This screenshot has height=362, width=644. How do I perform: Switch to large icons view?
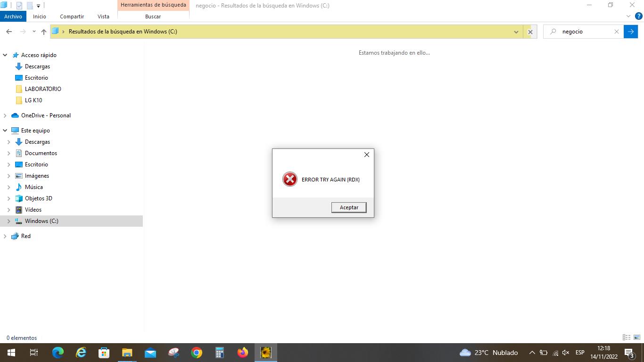[637, 337]
